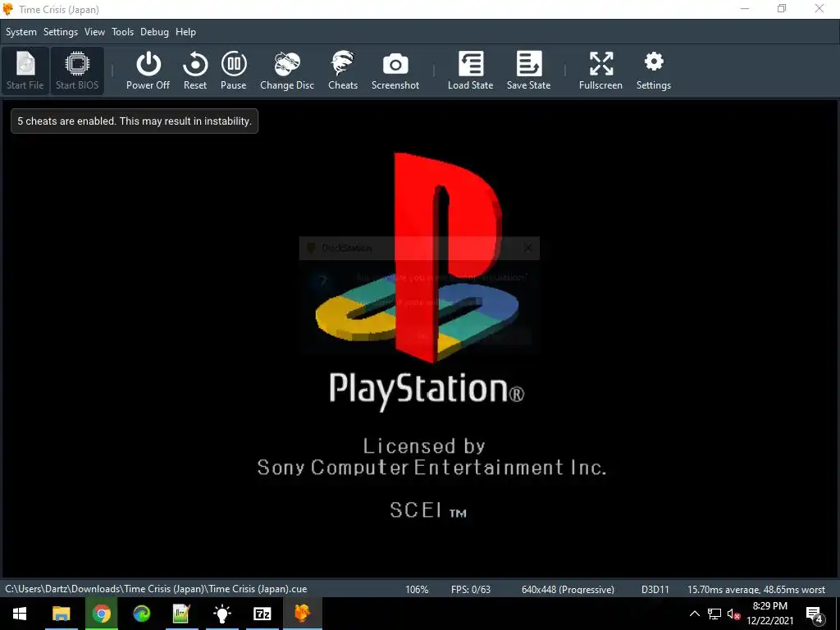The height and width of the screenshot is (630, 840).
Task: Click the DuckStation taskbar icon
Action: tap(302, 614)
